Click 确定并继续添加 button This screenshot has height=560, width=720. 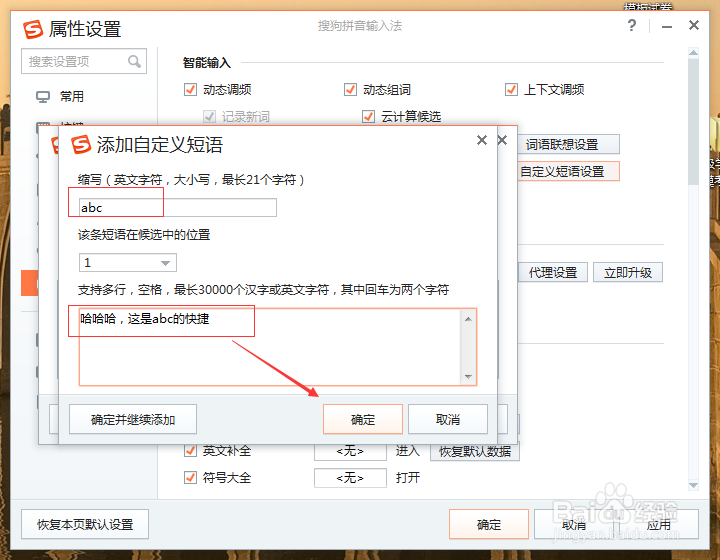coord(133,419)
